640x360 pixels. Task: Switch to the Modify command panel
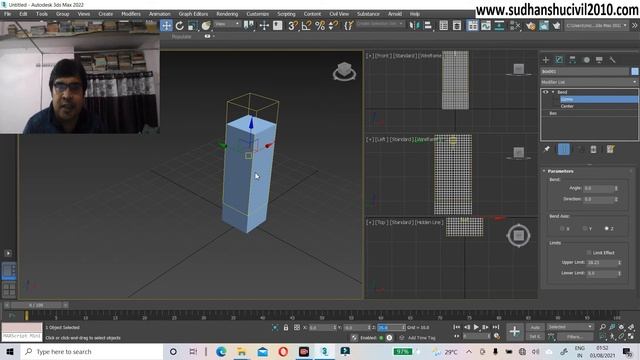[x=559, y=60]
